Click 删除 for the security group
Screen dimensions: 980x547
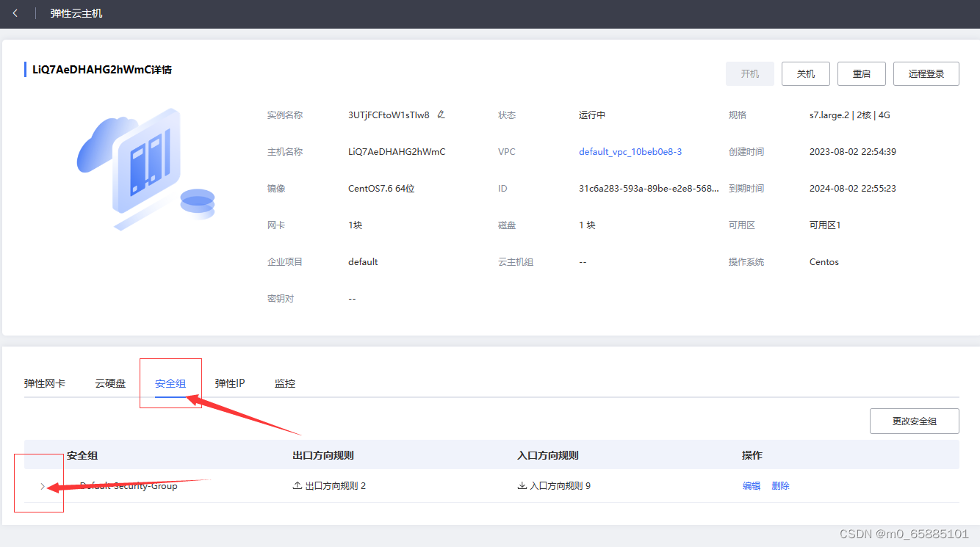pos(780,486)
